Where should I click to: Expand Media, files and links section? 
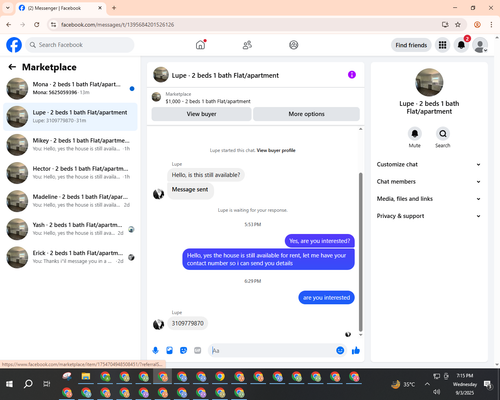(429, 199)
